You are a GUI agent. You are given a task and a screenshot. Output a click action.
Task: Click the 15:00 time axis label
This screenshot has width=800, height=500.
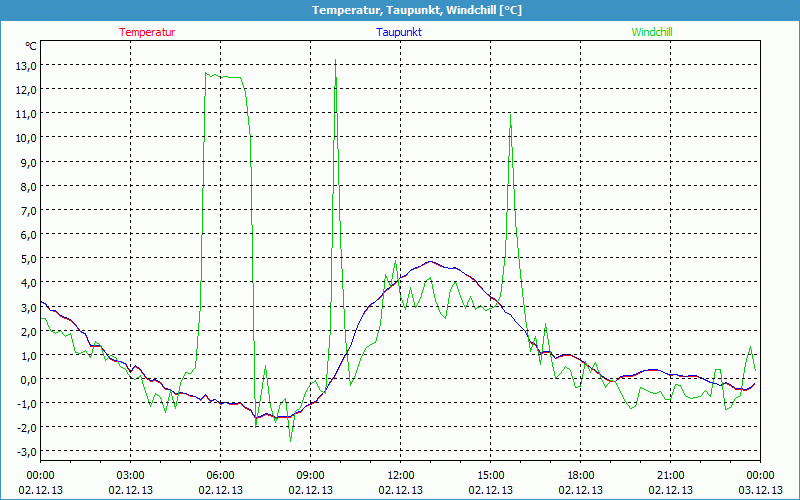[490, 474]
